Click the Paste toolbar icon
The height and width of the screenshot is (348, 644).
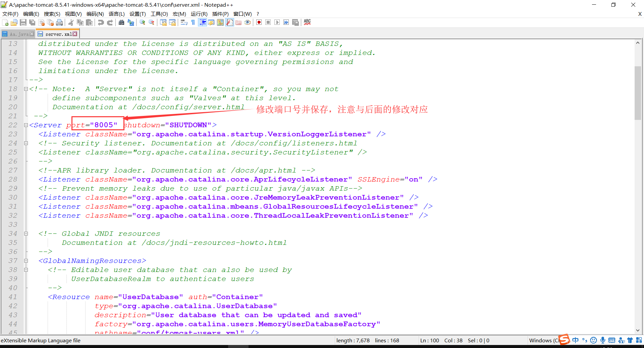click(x=89, y=22)
